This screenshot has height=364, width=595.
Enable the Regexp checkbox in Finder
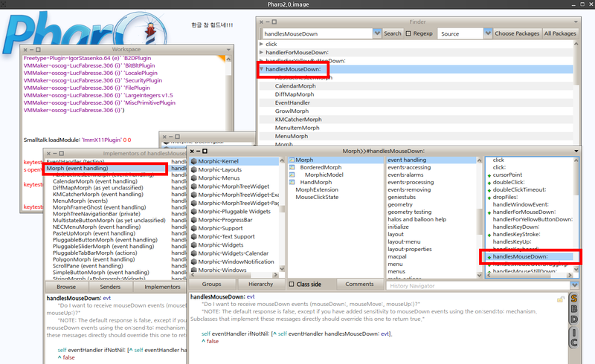[409, 33]
